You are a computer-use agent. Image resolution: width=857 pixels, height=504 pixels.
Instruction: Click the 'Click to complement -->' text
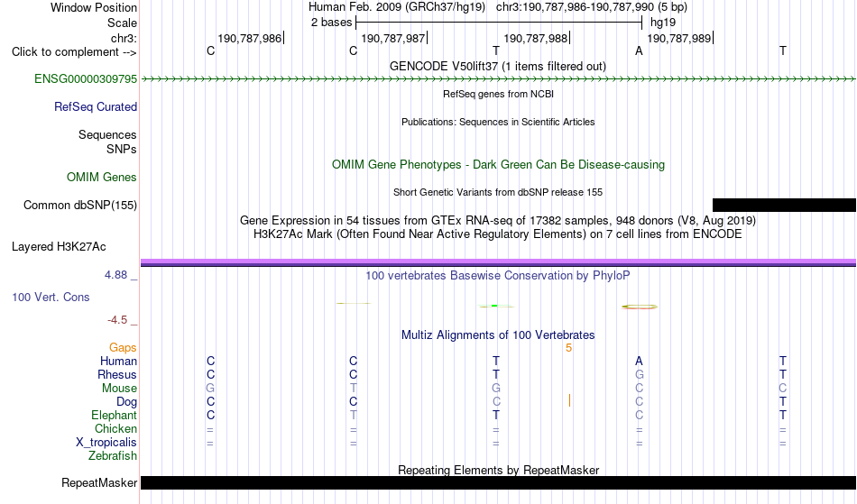pyautogui.click(x=74, y=52)
